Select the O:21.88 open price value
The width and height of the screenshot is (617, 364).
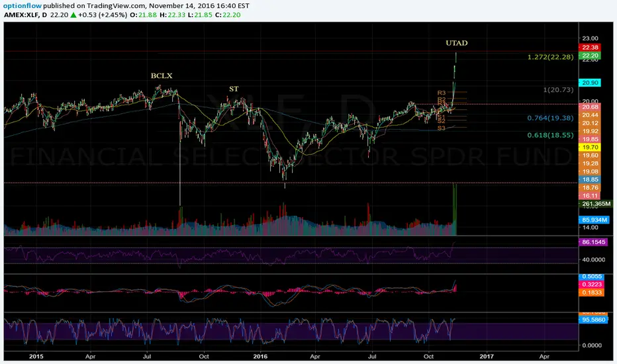[x=143, y=15]
